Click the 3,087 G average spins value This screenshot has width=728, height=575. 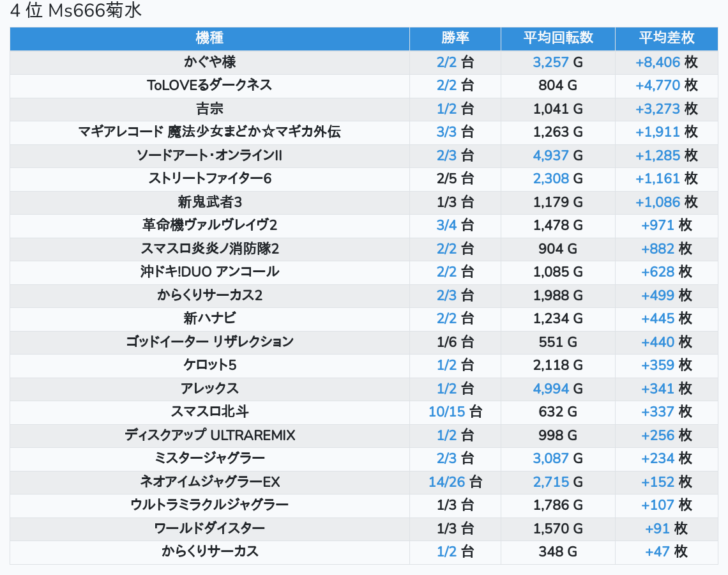point(557,459)
